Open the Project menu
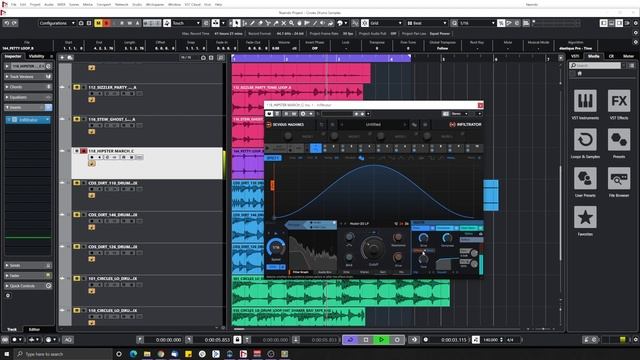The height and width of the screenshot is (360, 640). click(35, 4)
